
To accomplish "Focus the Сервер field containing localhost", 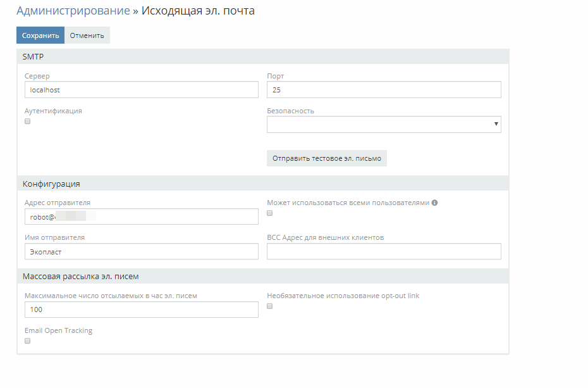I will [x=141, y=90].
